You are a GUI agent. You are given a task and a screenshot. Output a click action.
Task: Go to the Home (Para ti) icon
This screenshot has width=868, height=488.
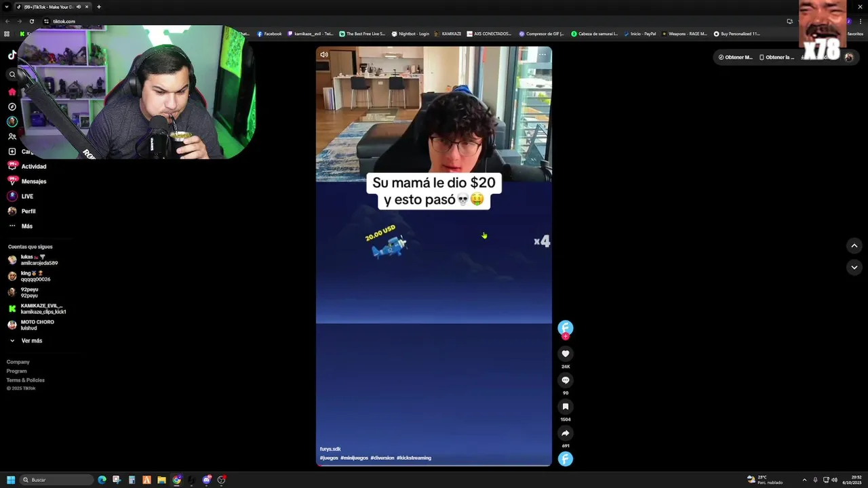tap(12, 91)
